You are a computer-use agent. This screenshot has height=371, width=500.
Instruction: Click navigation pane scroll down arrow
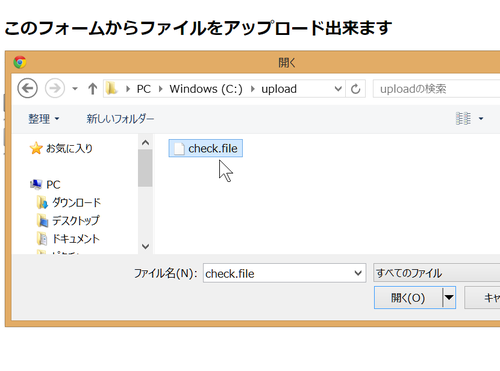point(145,246)
